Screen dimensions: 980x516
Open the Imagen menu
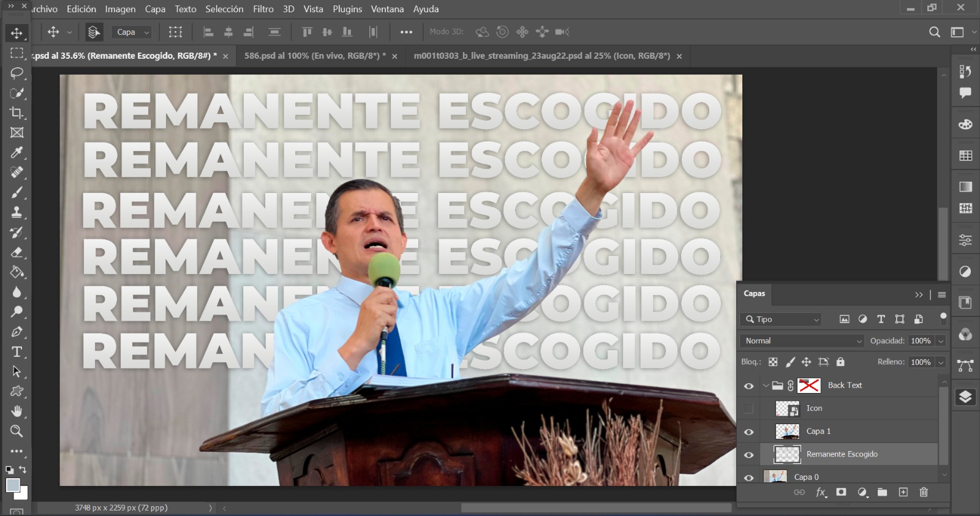click(120, 9)
